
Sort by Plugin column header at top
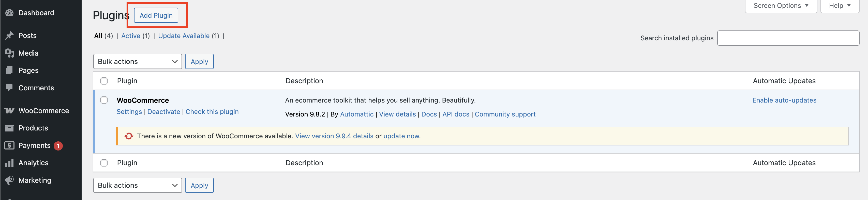point(127,81)
